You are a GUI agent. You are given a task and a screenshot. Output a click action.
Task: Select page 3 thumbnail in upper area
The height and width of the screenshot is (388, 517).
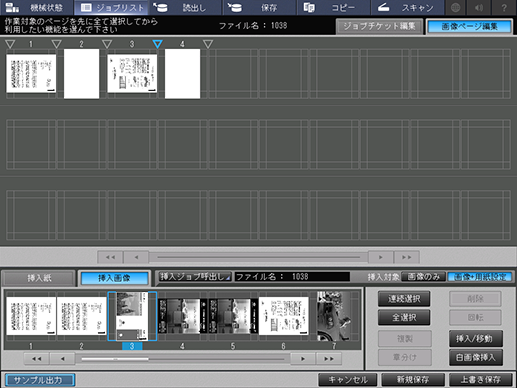[x=132, y=74]
